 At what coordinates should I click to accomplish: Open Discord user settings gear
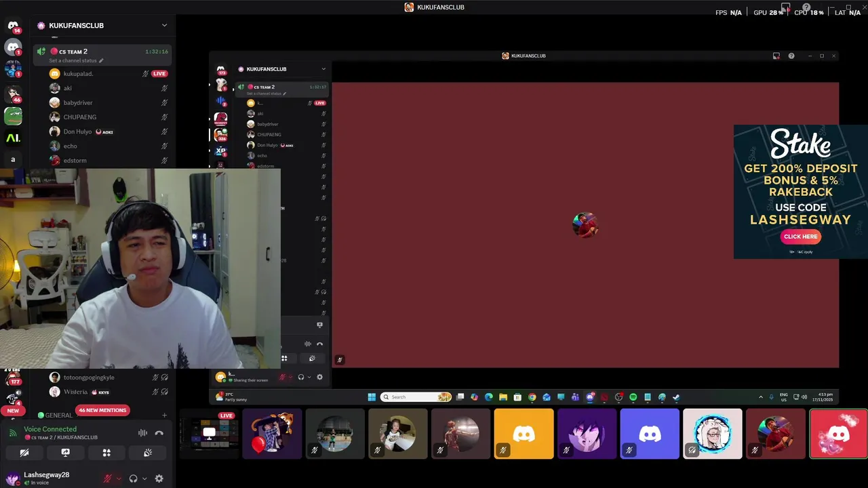click(159, 479)
